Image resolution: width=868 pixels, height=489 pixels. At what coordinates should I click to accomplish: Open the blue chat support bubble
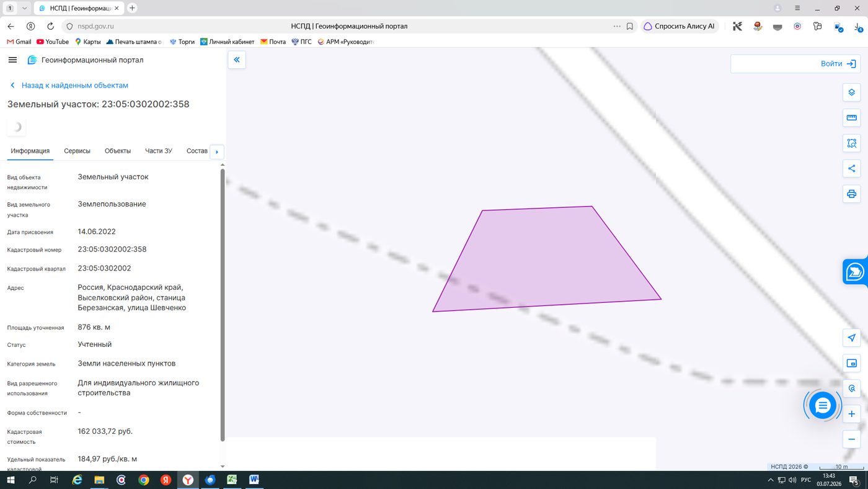823,406
